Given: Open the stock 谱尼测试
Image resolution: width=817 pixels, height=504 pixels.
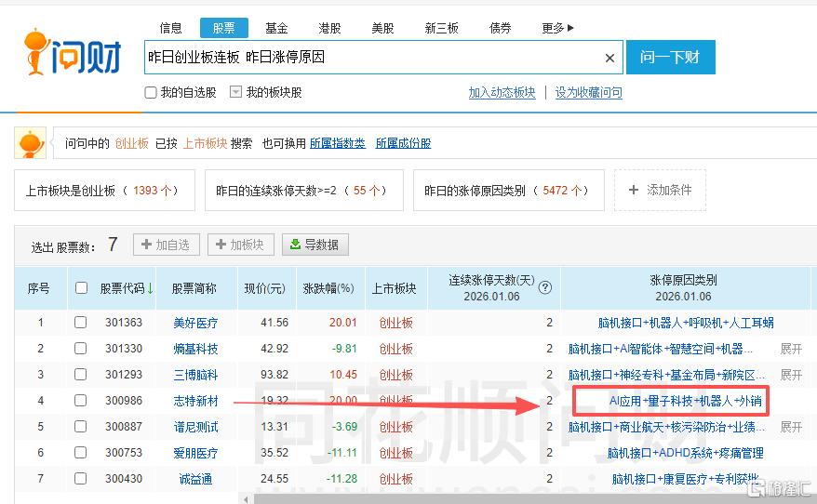Looking at the screenshot, I should pos(195,427).
